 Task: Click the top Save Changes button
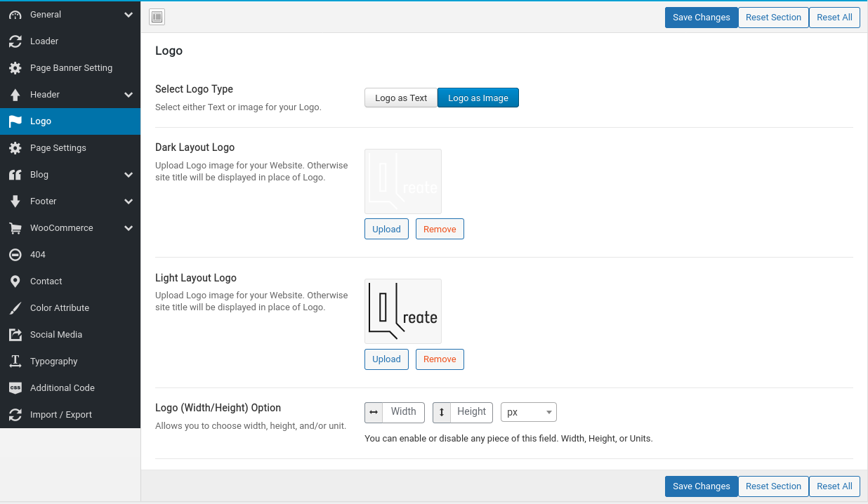point(702,18)
